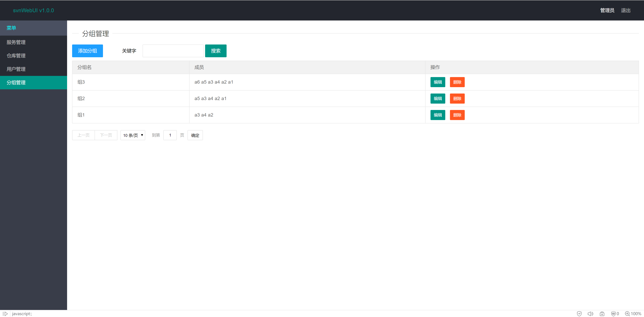Screen dimensions: 644x317
Task: Click the "退出" link at top right
Action: coord(626,10)
